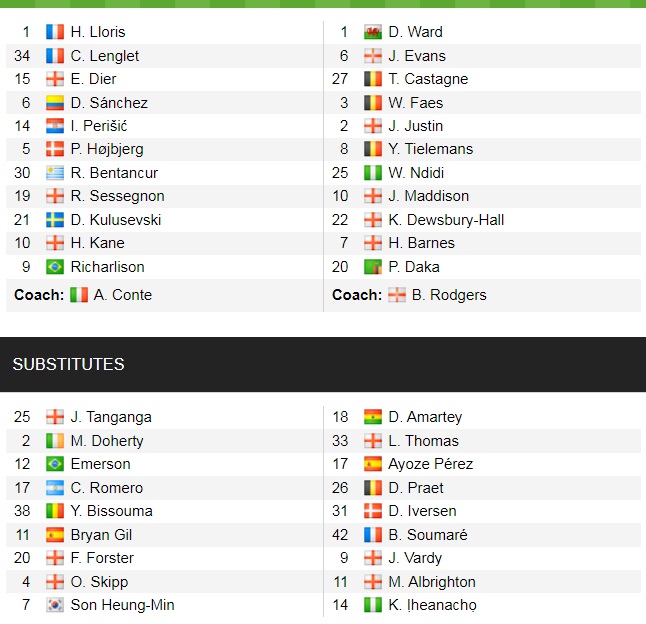This screenshot has height=624, width=646.
Task: Click the Welsh flag beside D. Ward
Action: click(x=373, y=32)
